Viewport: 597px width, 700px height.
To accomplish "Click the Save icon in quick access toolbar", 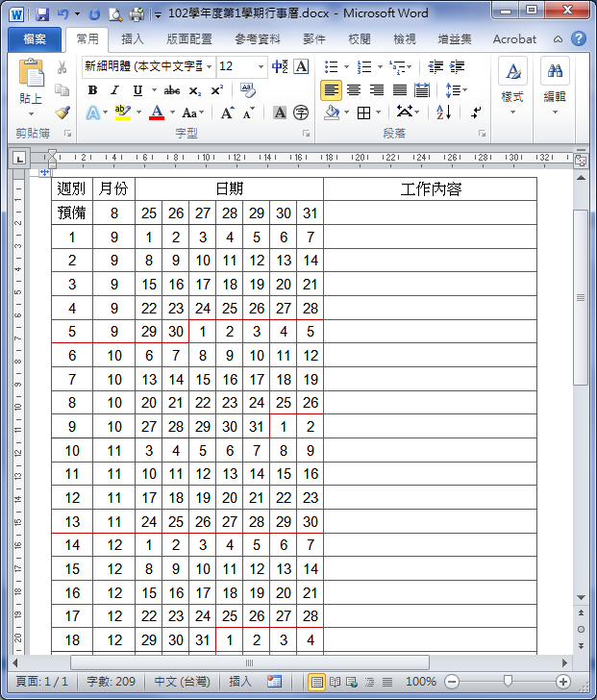I will pos(42,14).
